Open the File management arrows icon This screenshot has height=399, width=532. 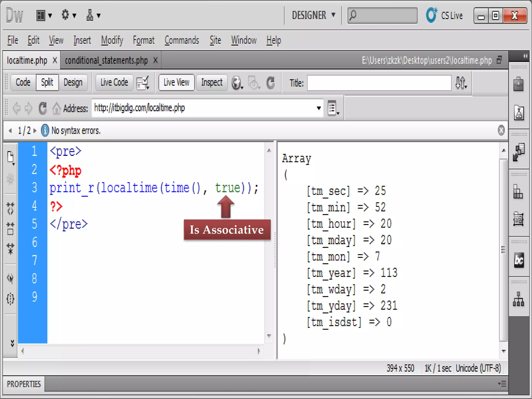[x=461, y=83]
